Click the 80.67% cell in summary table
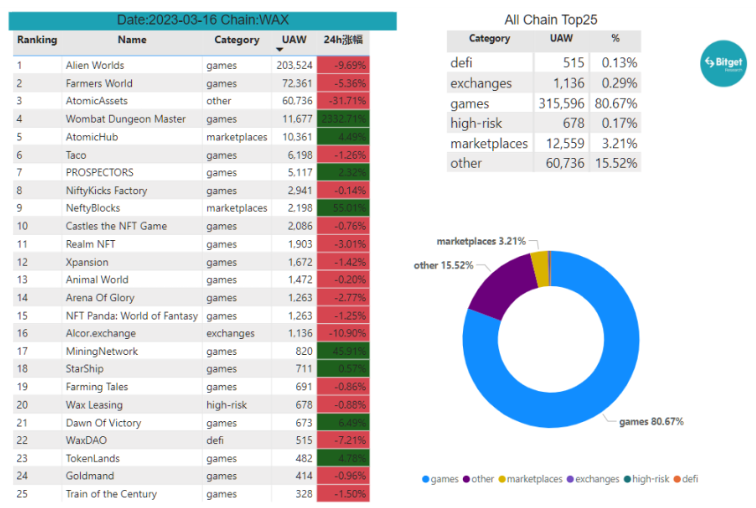Viewport: 756px width, 508px height. pos(616,104)
